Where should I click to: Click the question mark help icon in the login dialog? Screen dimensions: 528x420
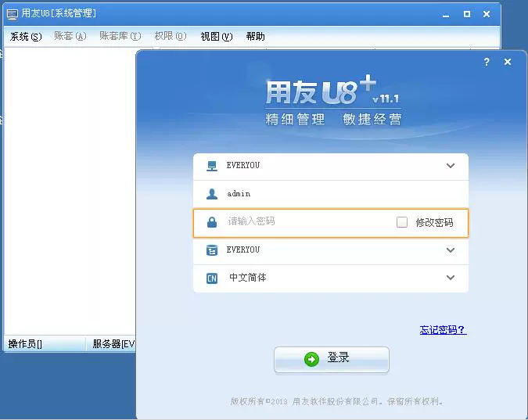pos(487,62)
